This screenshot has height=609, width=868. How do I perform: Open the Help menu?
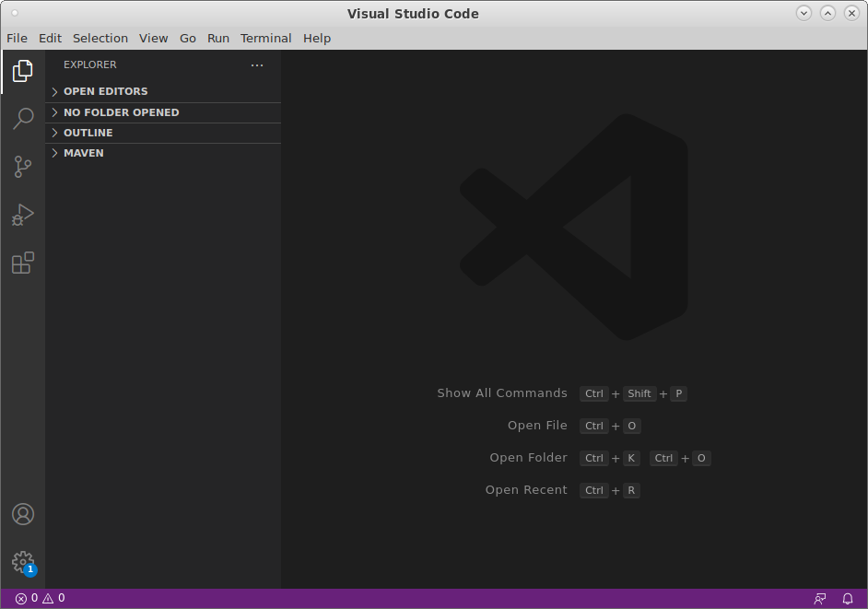(317, 39)
